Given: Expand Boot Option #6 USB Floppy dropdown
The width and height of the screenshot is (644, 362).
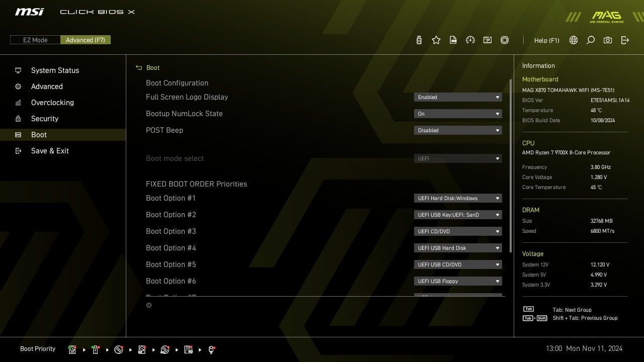Looking at the screenshot, I should coord(458,281).
